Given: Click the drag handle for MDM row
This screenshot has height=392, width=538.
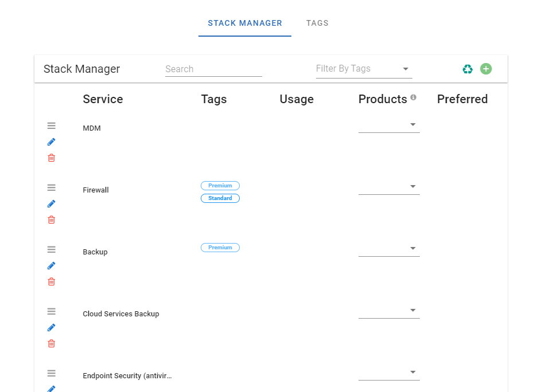Looking at the screenshot, I should 51,126.
